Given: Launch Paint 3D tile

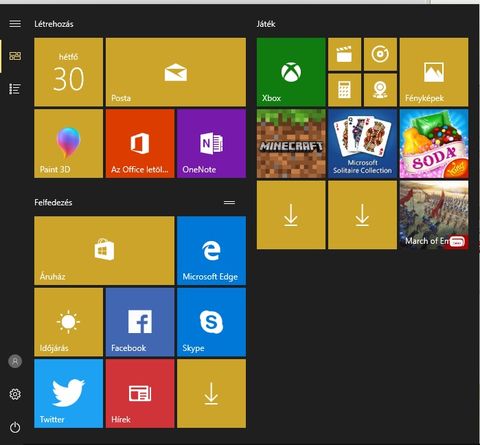Looking at the screenshot, I should click(68, 144).
